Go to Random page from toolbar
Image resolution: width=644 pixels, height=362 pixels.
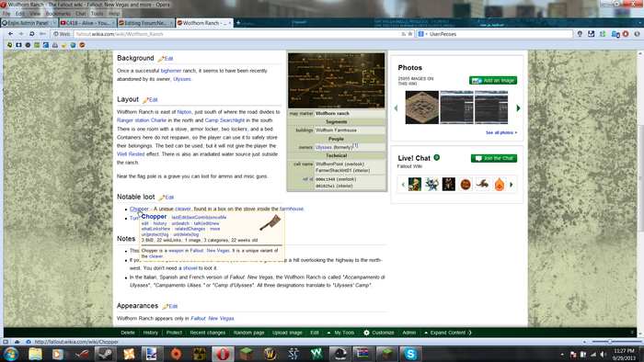coord(249,333)
